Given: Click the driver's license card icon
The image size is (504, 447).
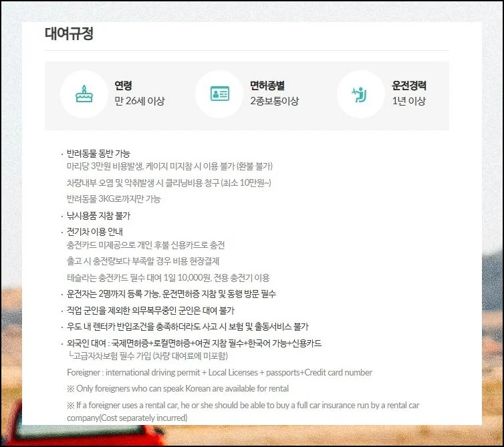Looking at the screenshot, I should [219, 94].
